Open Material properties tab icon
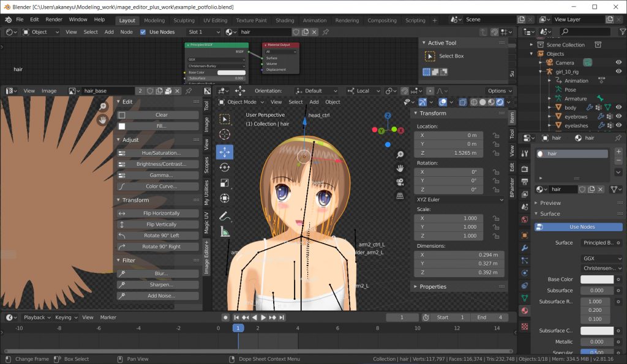 (525, 311)
